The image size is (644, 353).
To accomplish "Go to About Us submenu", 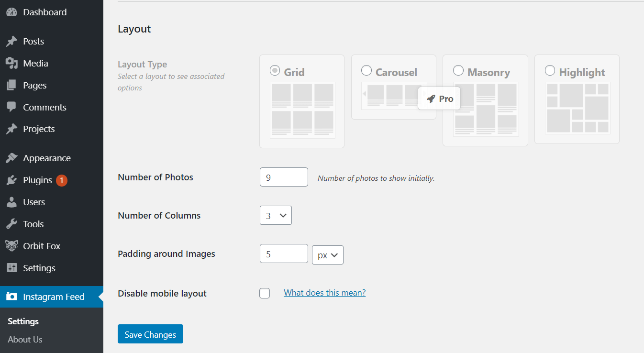I will pos(25,339).
